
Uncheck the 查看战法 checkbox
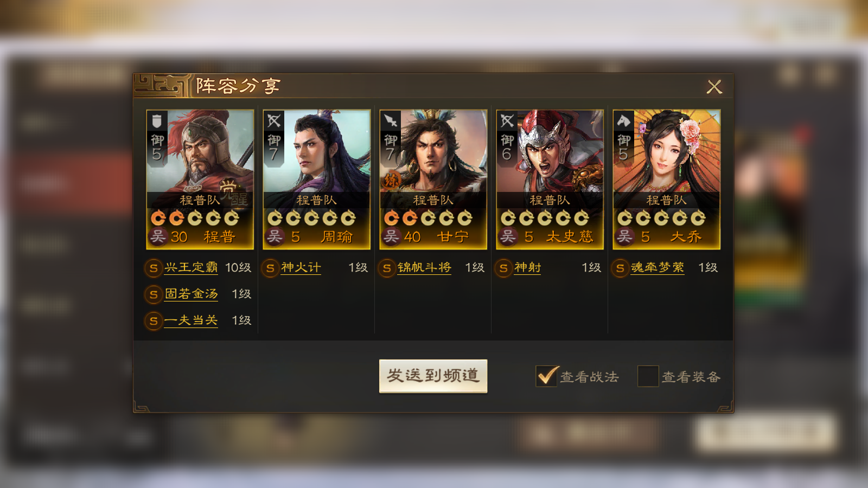(x=546, y=376)
